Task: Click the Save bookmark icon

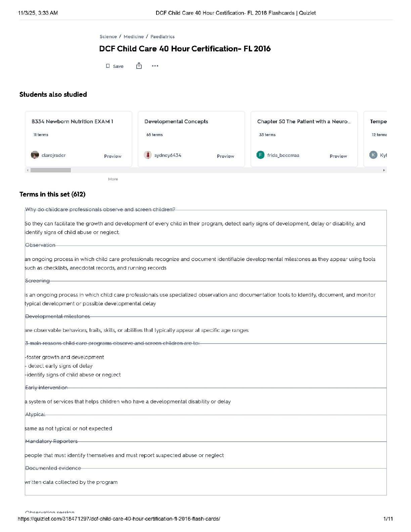Action: pyautogui.click(x=108, y=66)
